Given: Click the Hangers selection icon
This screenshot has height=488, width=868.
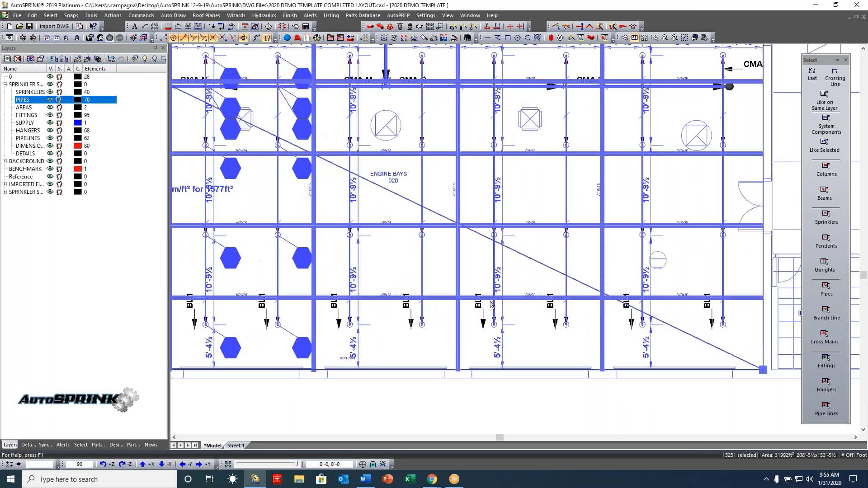Looking at the screenshot, I should coord(826,381).
